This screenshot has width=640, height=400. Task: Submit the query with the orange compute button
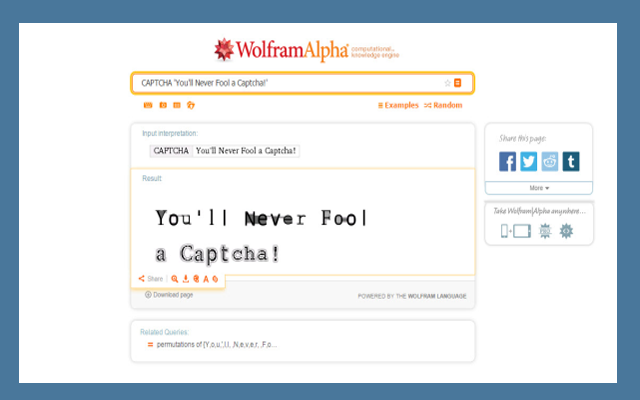coord(458,83)
